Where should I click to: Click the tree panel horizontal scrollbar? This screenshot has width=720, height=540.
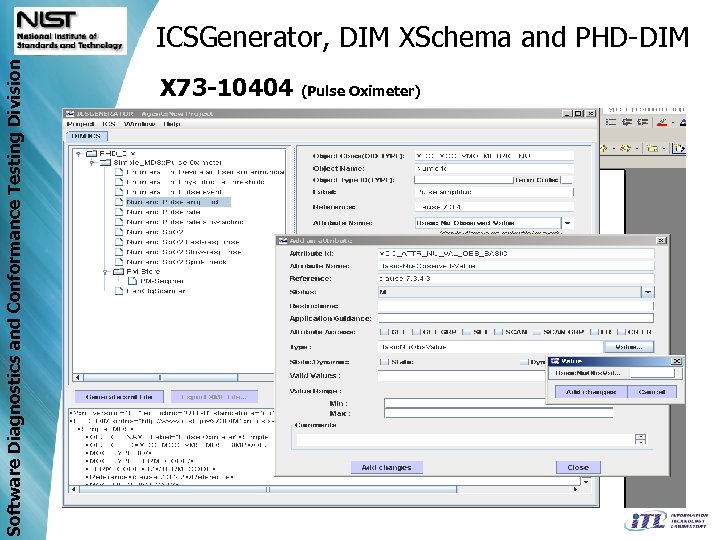click(x=174, y=377)
